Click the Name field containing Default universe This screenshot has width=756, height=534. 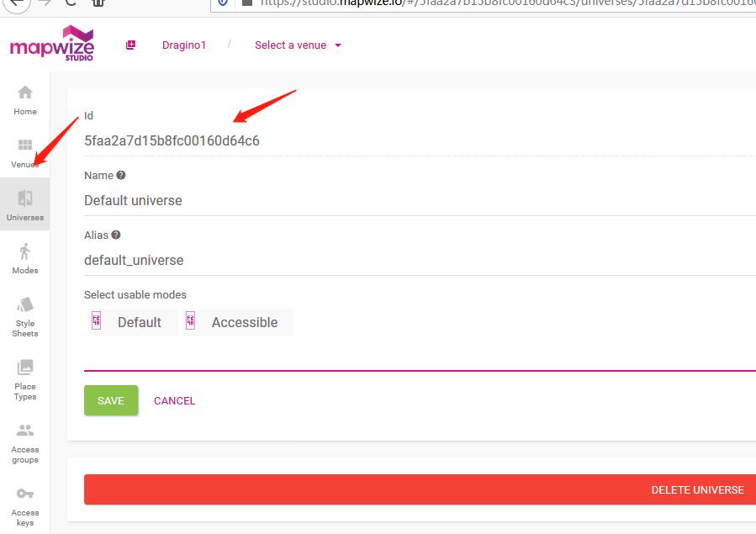[x=420, y=200]
